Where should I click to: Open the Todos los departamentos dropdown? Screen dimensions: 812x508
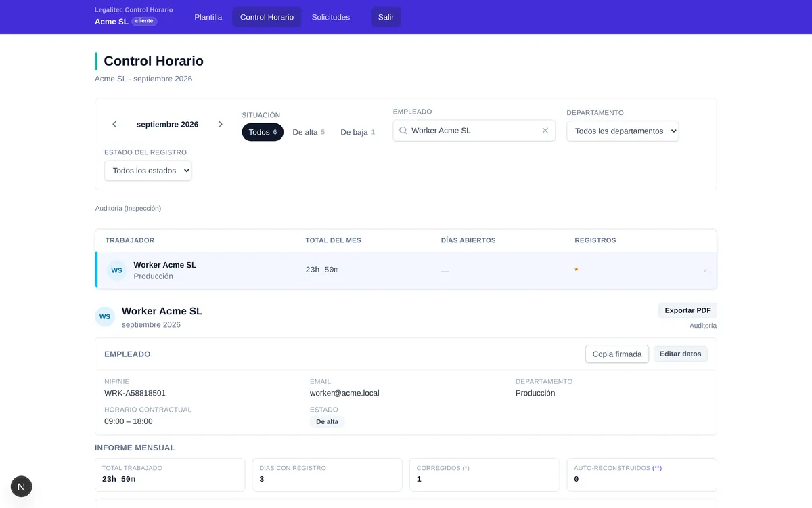pos(623,131)
